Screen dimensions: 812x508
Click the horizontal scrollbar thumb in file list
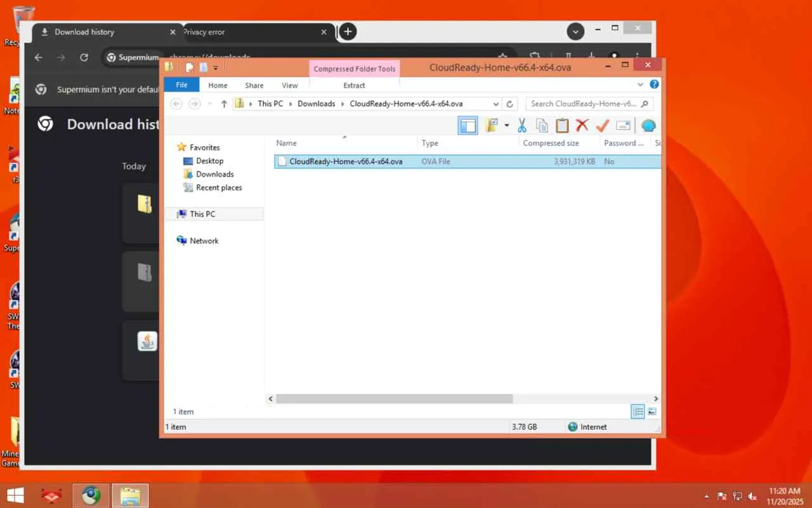[x=394, y=399]
